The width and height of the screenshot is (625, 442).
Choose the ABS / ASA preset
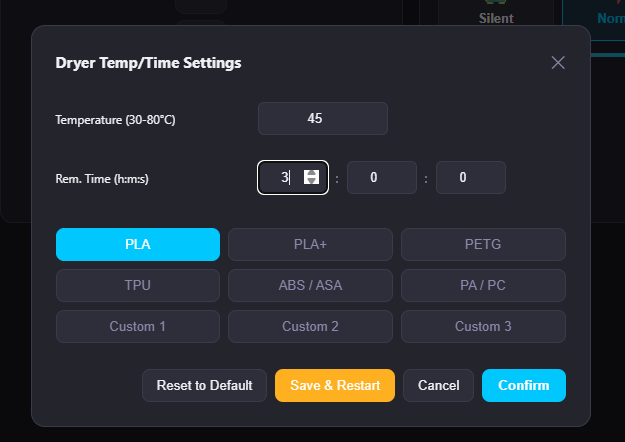310,285
